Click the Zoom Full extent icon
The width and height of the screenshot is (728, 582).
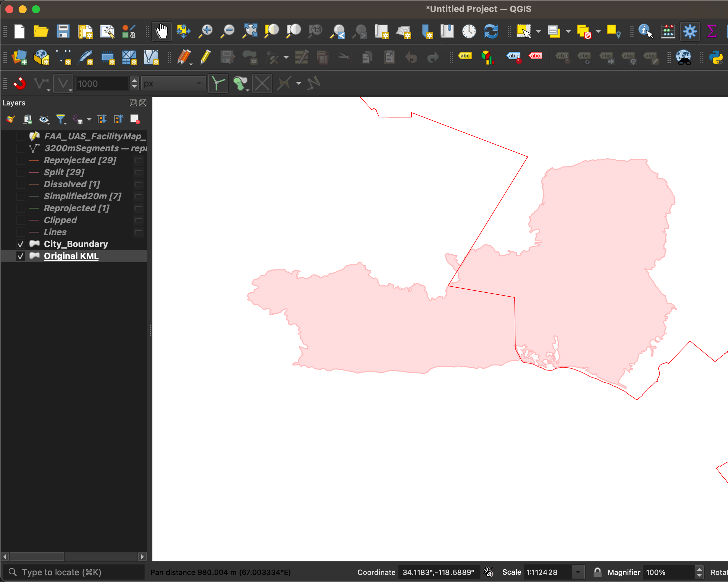pyautogui.click(x=250, y=31)
